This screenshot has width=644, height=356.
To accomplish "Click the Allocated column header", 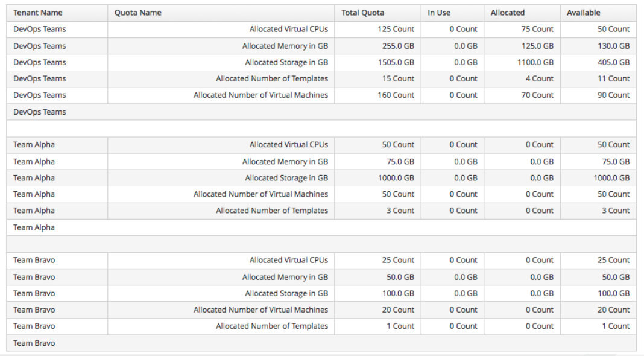I will point(508,13).
